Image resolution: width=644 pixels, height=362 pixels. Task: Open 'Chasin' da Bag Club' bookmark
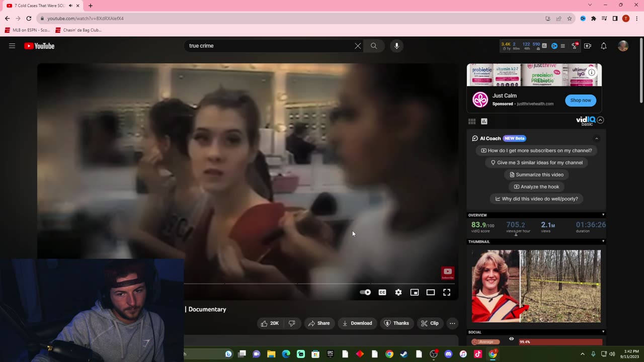[x=78, y=30]
